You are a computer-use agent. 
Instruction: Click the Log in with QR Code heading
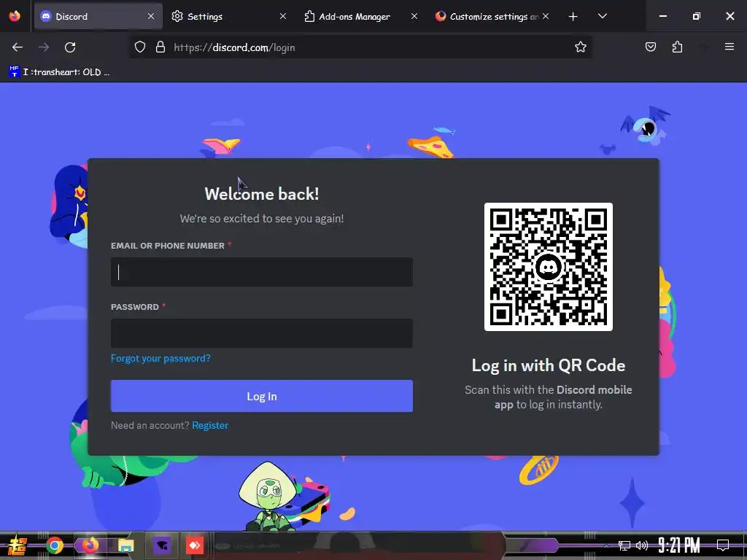tap(549, 365)
